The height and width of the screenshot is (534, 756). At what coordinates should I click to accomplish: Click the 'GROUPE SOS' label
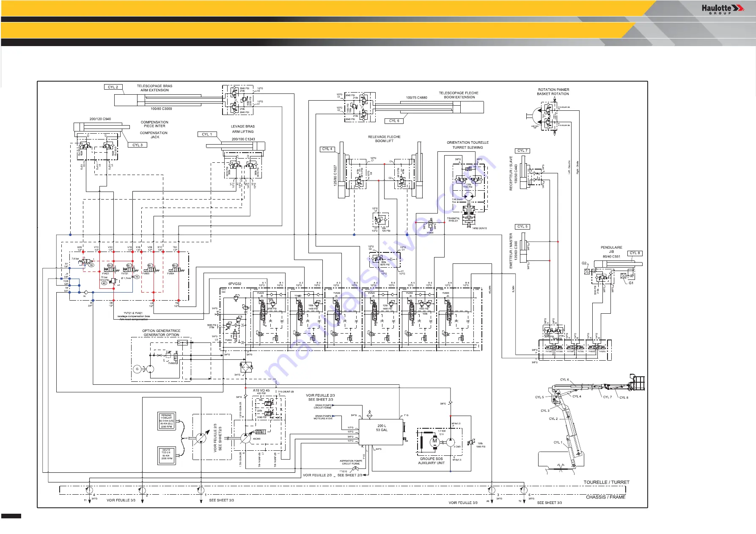click(431, 459)
